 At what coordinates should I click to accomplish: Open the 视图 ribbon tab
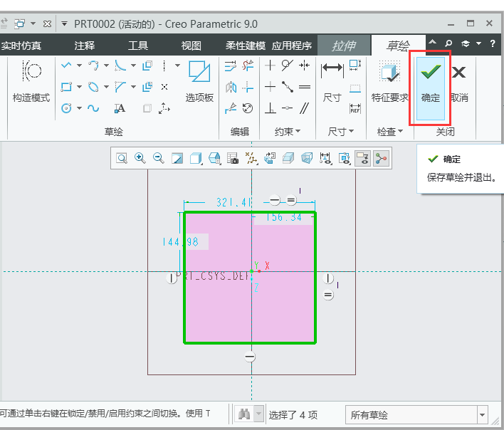coord(191,46)
